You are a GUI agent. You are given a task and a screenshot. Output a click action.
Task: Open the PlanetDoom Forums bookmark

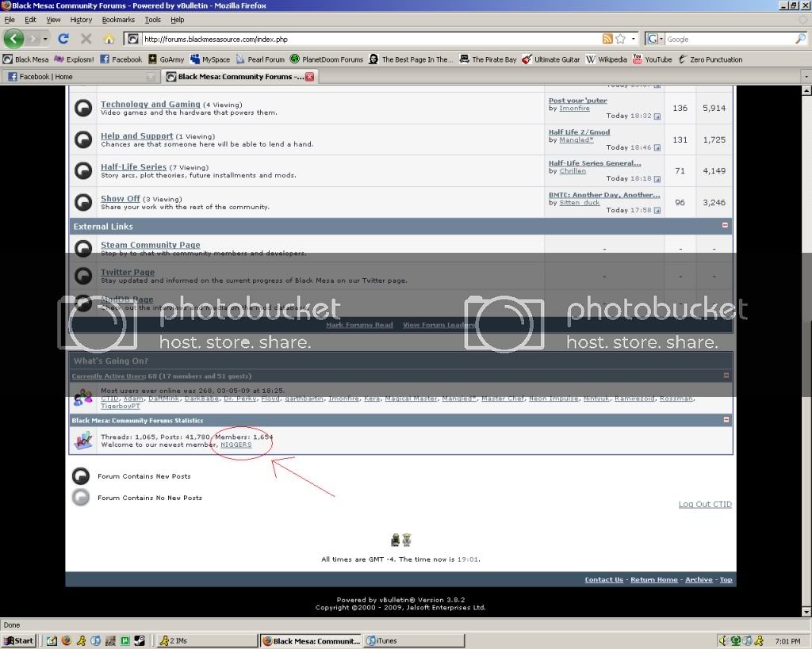pyautogui.click(x=327, y=59)
